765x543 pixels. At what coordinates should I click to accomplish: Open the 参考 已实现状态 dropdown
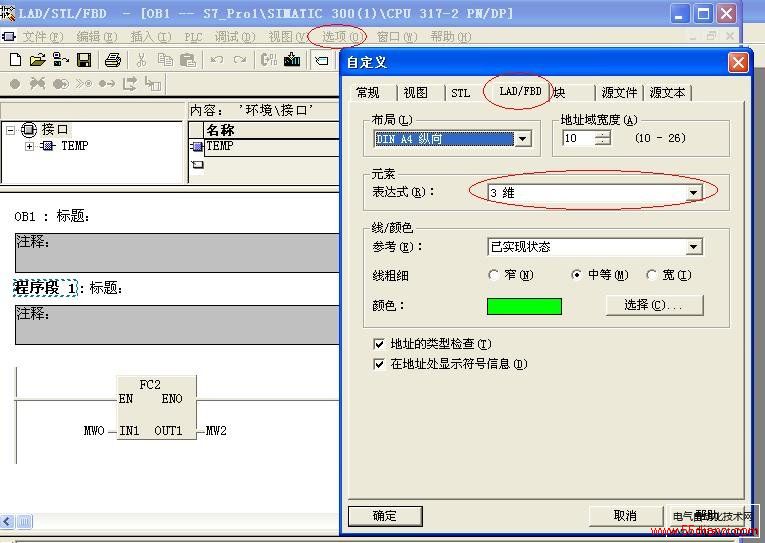[693, 247]
